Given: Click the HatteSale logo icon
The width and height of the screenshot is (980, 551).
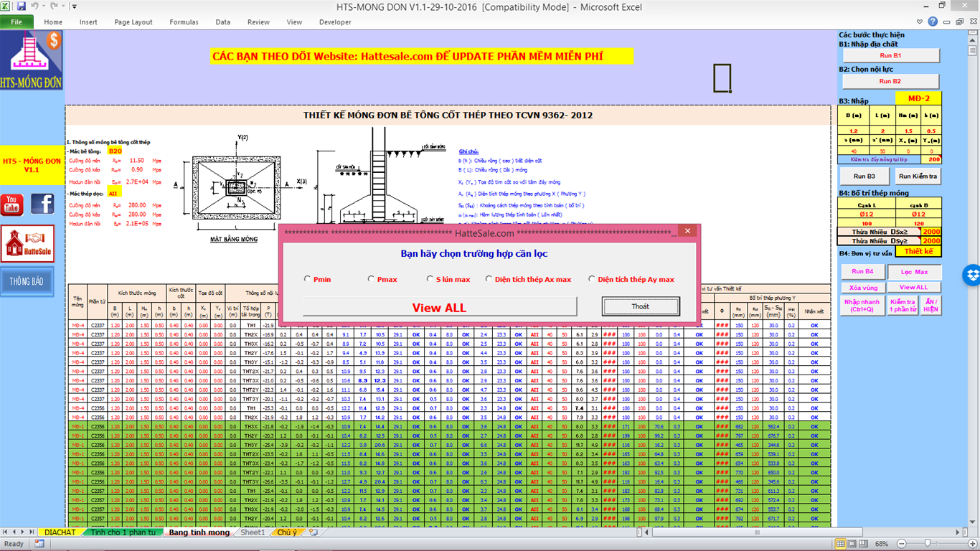Looking at the screenshot, I should pyautogui.click(x=28, y=244).
